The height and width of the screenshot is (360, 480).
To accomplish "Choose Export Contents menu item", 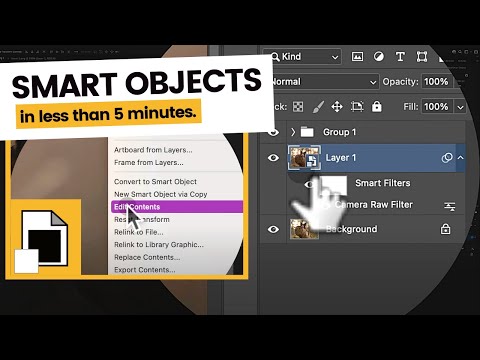I will 145,270.
